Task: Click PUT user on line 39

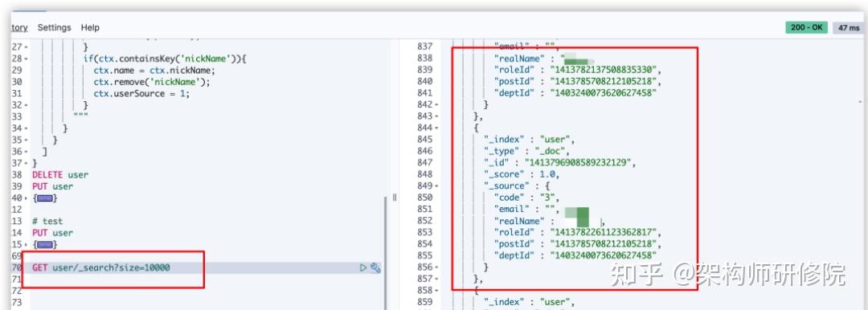Action: point(52,186)
